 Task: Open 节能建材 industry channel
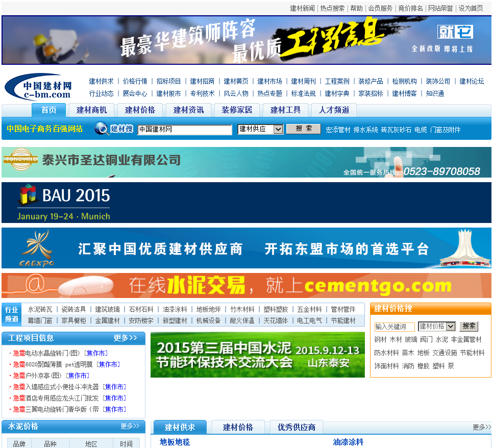[343, 320]
